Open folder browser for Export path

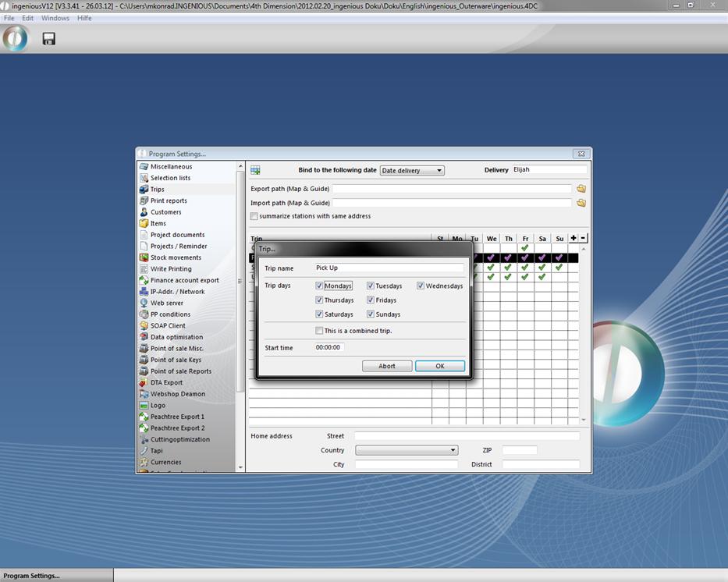[581, 189]
